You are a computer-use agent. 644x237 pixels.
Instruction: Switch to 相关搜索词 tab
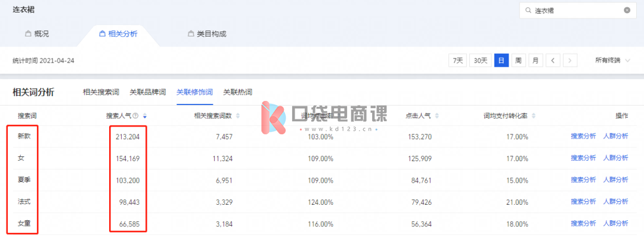(x=101, y=92)
